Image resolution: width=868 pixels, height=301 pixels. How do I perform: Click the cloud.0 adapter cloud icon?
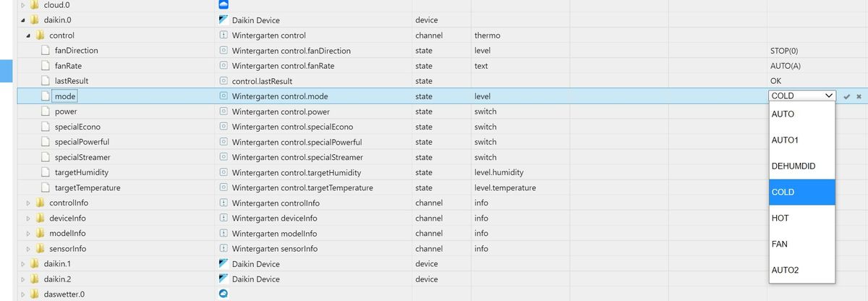coord(224,4)
